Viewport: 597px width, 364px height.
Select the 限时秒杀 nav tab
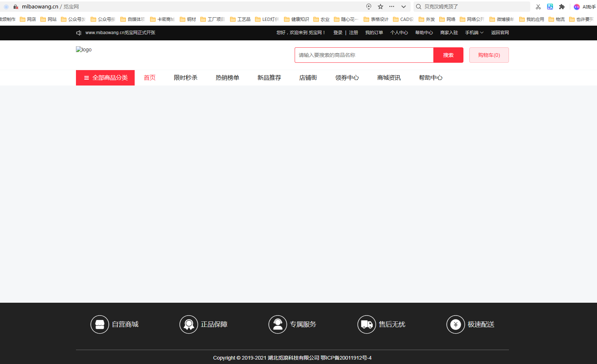pos(186,78)
